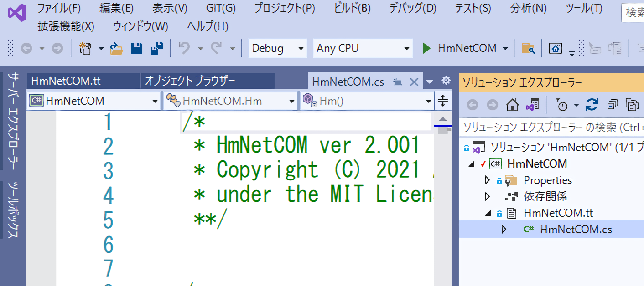This screenshot has height=286, width=644.
Task: Click the Solution Explorer search field
Action: (x=551, y=128)
